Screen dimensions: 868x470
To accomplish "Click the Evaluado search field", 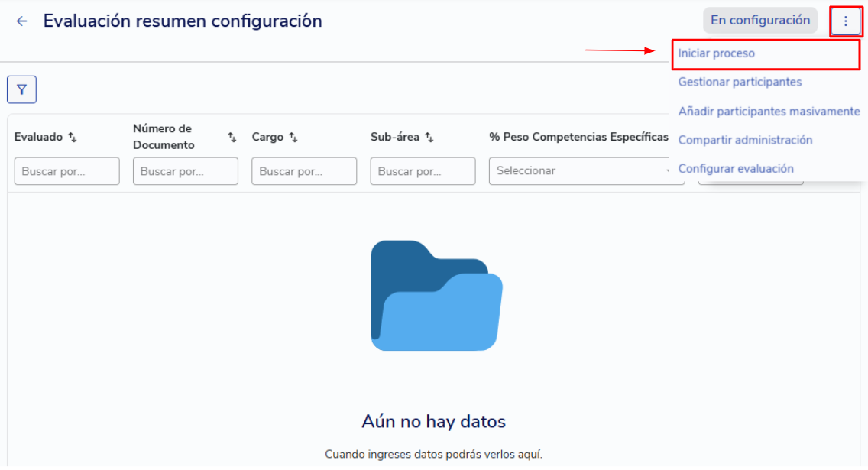I will click(66, 171).
